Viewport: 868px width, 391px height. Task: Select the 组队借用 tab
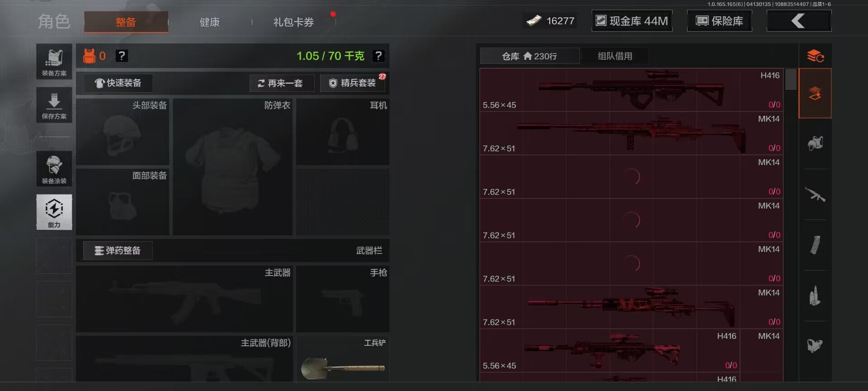click(615, 56)
